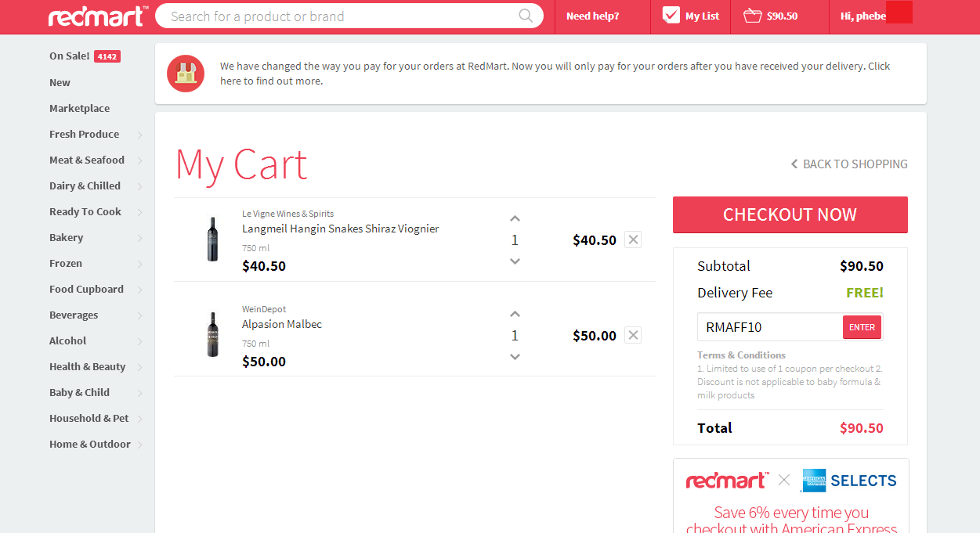Viewport: 980px width, 533px height.
Task: Open Need help? in the header
Action: pyautogui.click(x=592, y=16)
